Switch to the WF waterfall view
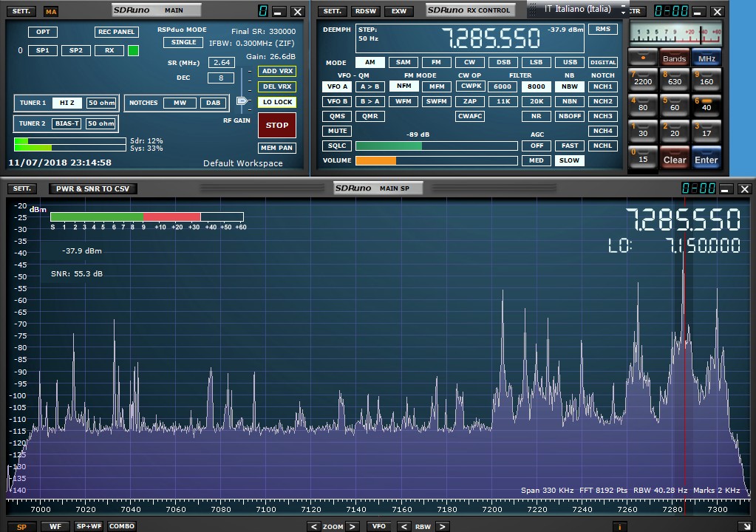This screenshot has height=532, width=756. [55, 526]
